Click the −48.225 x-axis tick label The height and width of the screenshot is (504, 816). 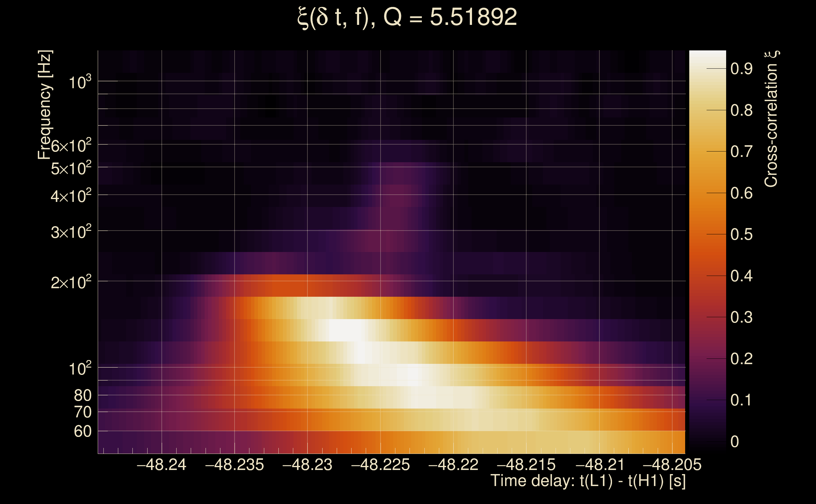380,465
